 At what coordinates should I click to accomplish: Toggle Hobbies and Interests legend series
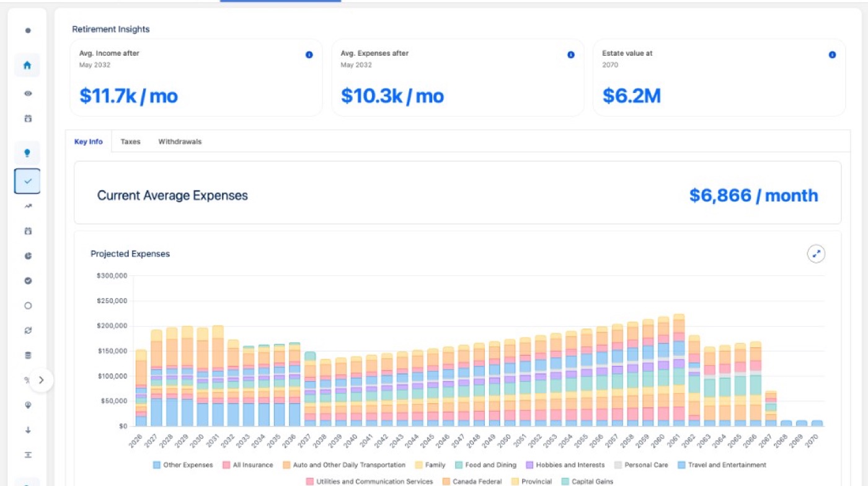pos(564,465)
